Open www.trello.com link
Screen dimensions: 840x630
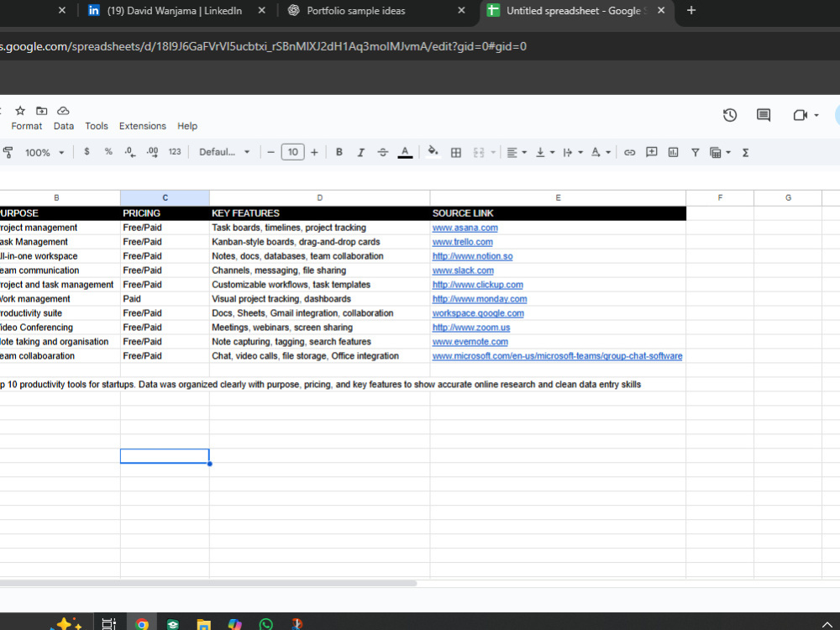click(x=462, y=242)
